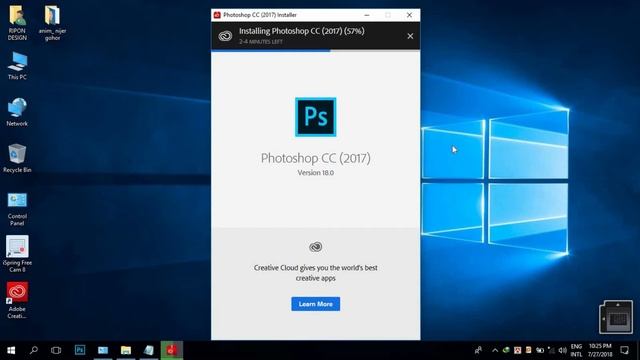Click the 'Photoshop CC (2017)' product title
The height and width of the screenshot is (360, 640).
pos(316,158)
